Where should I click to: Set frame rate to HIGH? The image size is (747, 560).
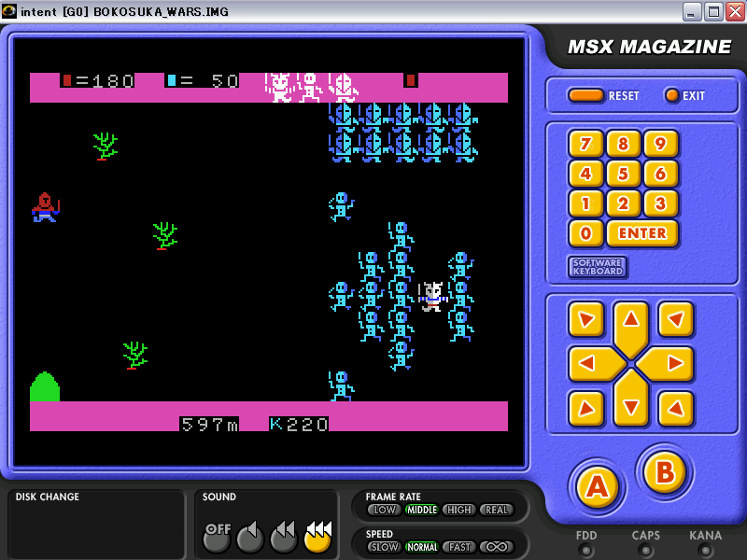(458, 510)
